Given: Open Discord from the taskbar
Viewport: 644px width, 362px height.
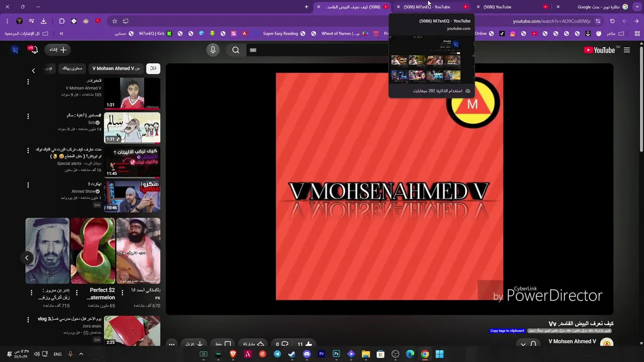Looking at the screenshot, I should [307, 354].
